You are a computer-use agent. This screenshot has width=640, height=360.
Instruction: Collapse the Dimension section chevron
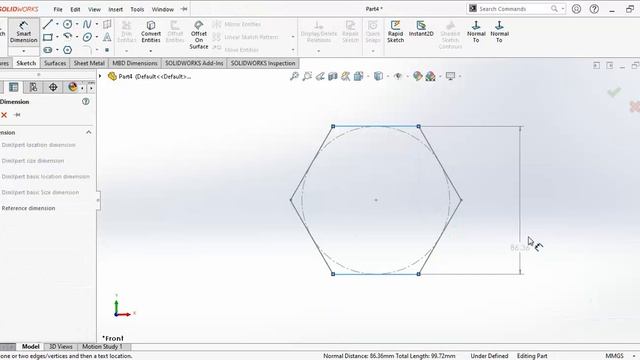click(89, 132)
